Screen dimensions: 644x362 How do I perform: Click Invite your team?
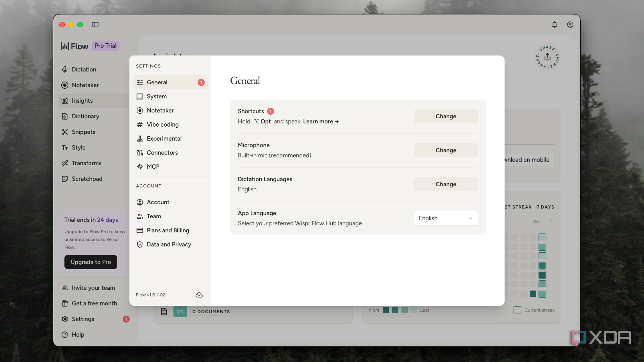click(93, 288)
